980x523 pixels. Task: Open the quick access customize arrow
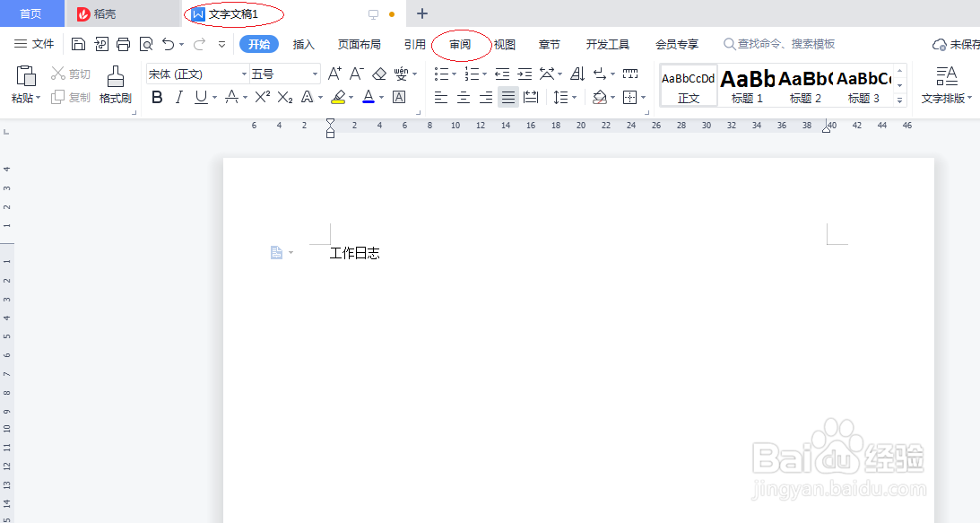[221, 45]
